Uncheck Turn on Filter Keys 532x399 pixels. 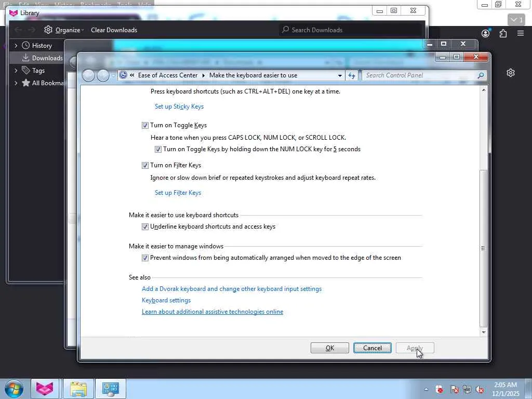pos(145,166)
